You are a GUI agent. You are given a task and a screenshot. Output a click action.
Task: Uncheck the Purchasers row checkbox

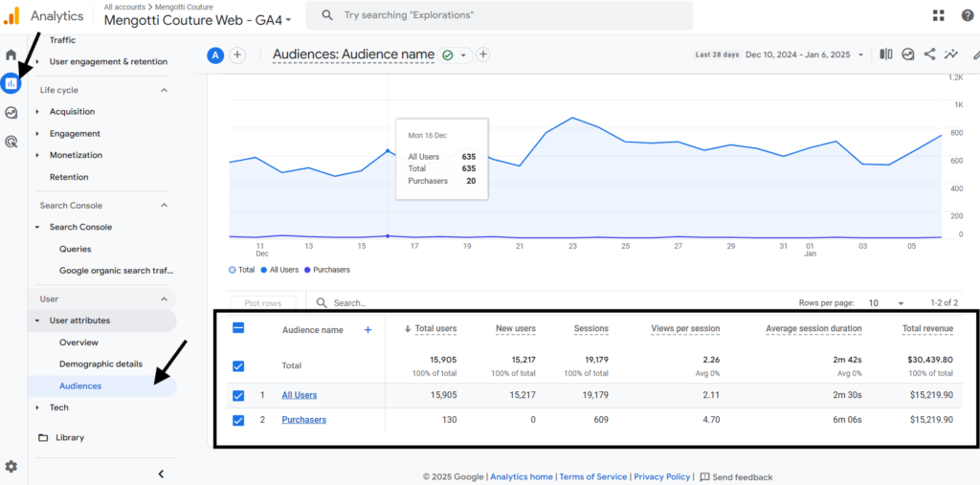coord(238,421)
